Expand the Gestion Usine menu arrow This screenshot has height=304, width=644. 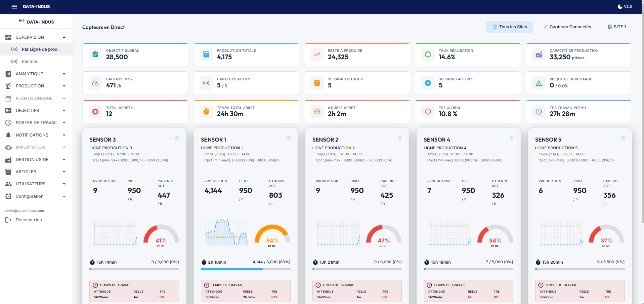(64, 159)
